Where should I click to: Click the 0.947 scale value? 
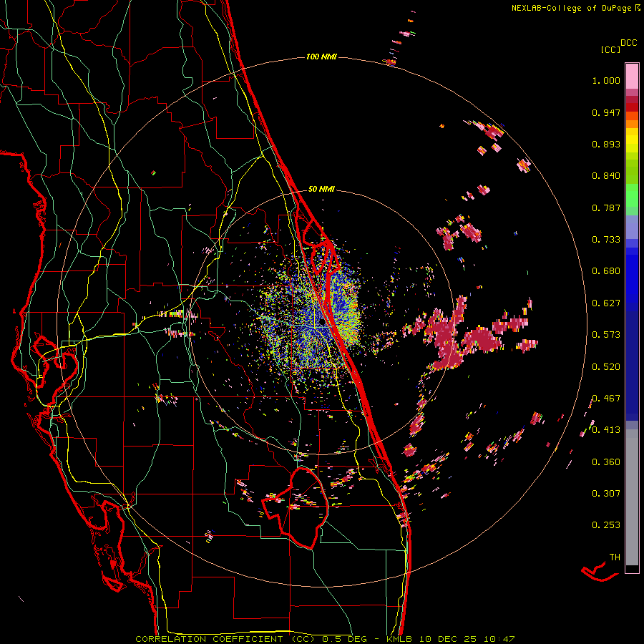606,112
